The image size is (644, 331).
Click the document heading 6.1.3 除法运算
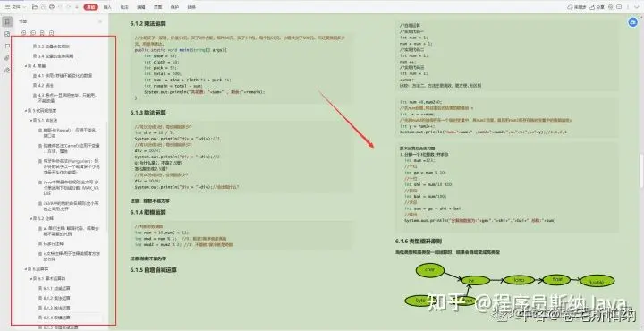[148, 113]
